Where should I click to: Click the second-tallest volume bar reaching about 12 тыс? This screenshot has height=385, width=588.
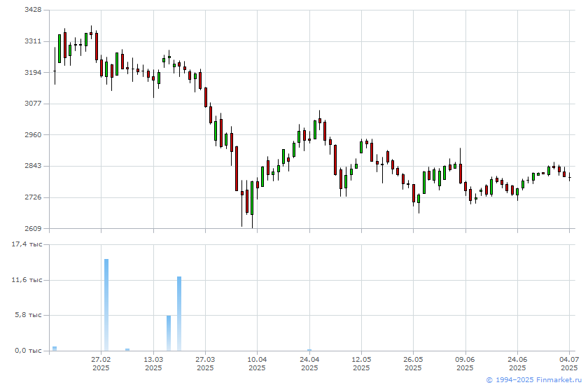tap(179, 314)
